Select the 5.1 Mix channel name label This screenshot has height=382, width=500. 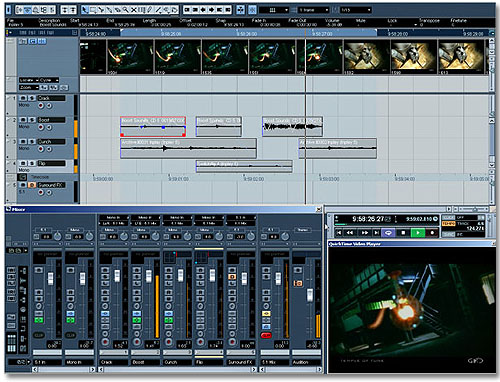click(x=275, y=362)
